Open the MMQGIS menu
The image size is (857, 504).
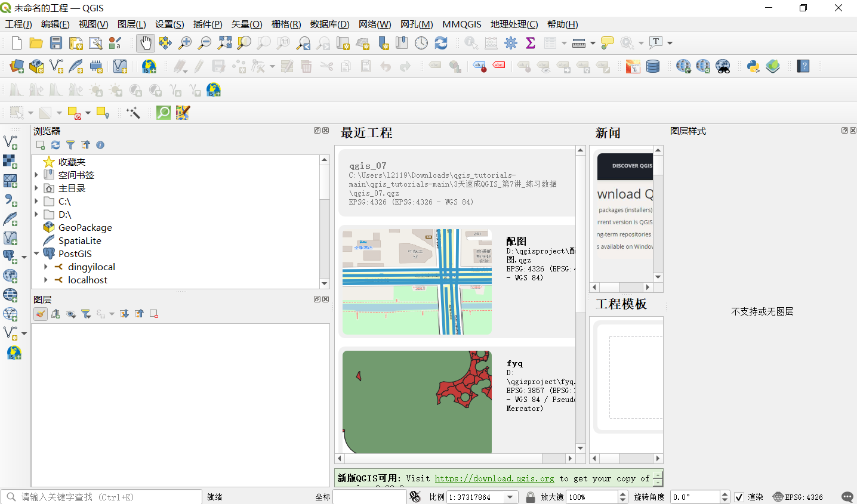[461, 24]
